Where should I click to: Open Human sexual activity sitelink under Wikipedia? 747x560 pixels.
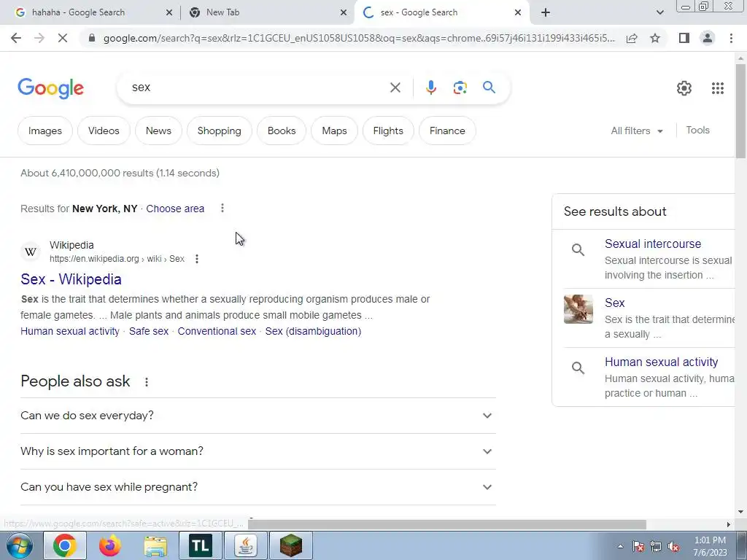(x=69, y=332)
